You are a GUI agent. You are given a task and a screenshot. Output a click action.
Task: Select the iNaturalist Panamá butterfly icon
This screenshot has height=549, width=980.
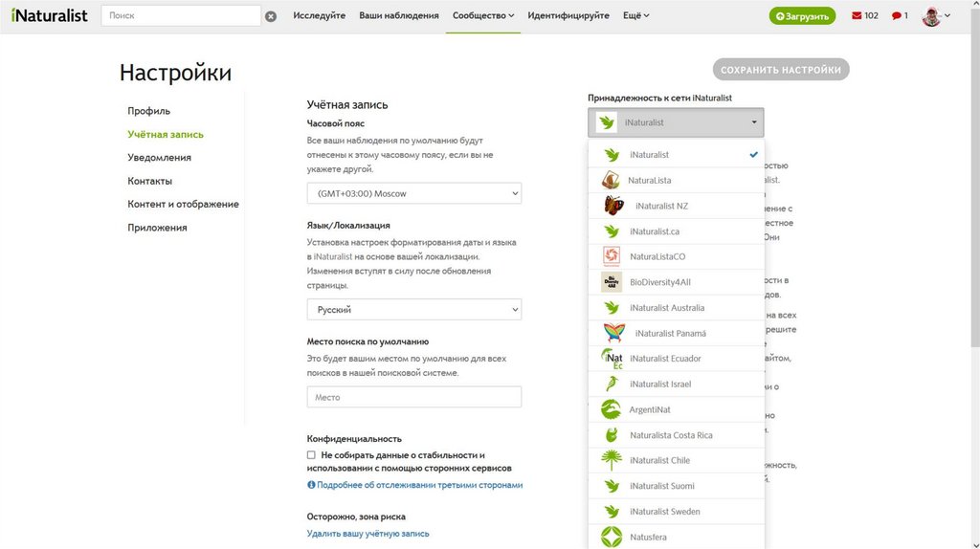[x=614, y=333]
